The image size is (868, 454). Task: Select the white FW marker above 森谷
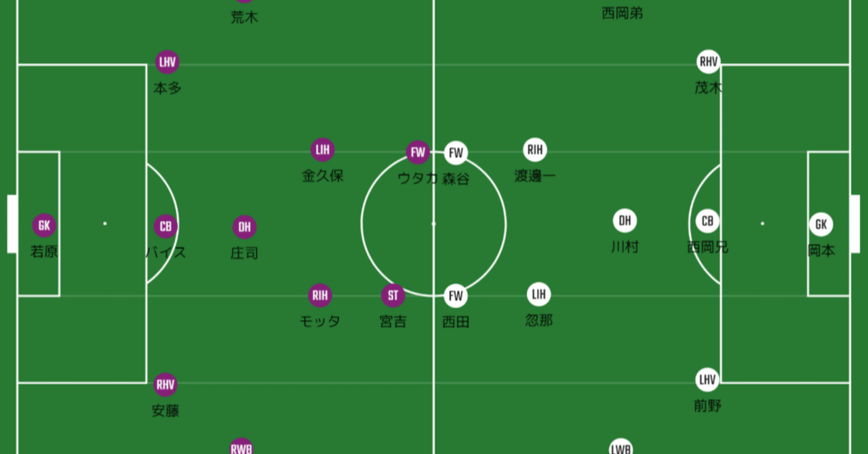click(456, 153)
